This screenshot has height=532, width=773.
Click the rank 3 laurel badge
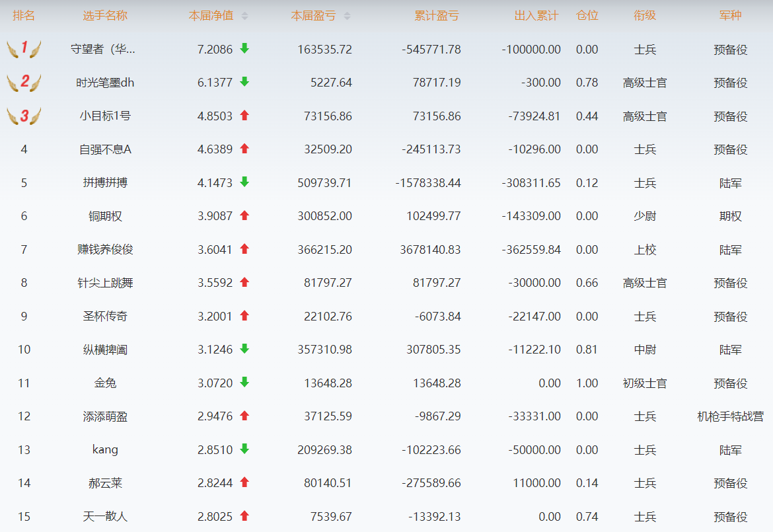24,116
